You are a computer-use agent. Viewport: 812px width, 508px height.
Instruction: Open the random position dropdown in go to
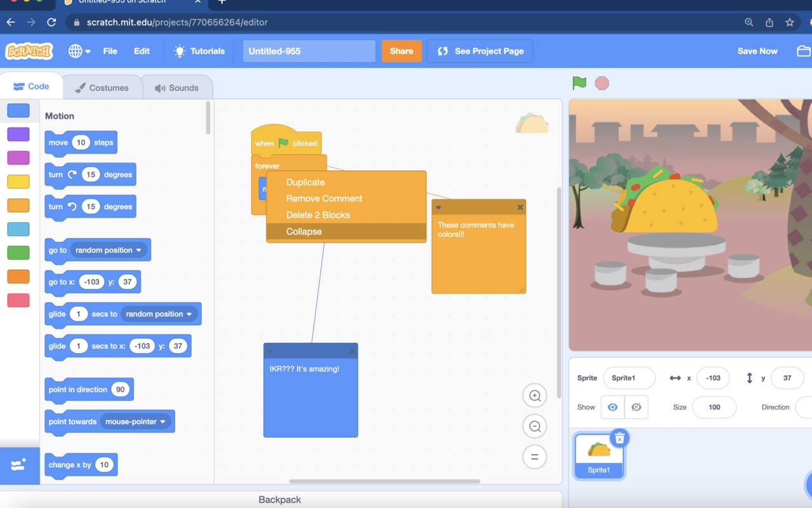(108, 250)
